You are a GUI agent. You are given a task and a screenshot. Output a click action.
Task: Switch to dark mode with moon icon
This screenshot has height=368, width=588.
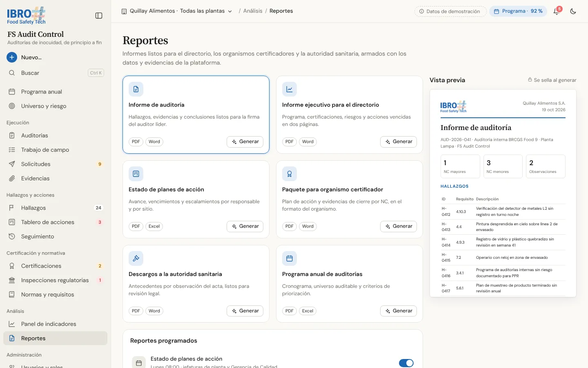click(573, 11)
